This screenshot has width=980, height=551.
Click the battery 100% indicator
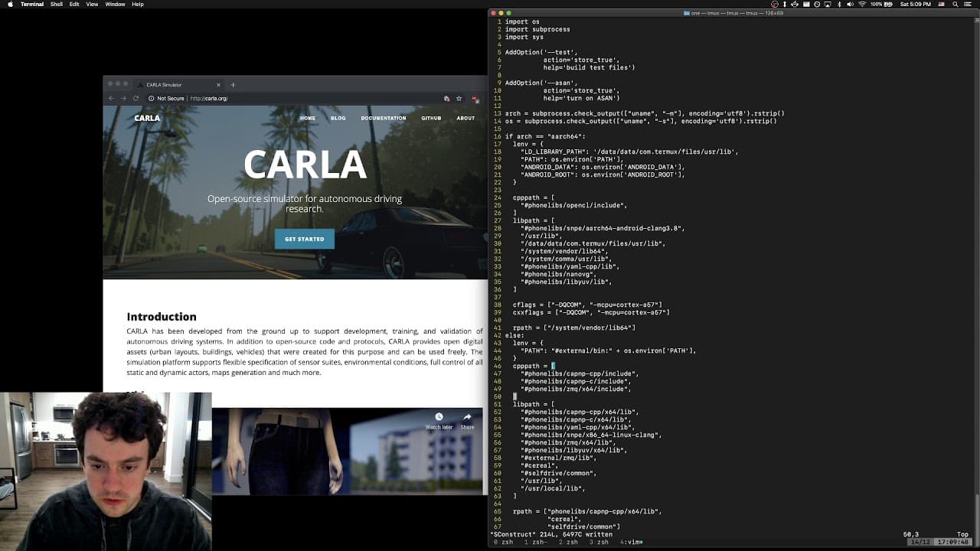click(x=882, y=4)
